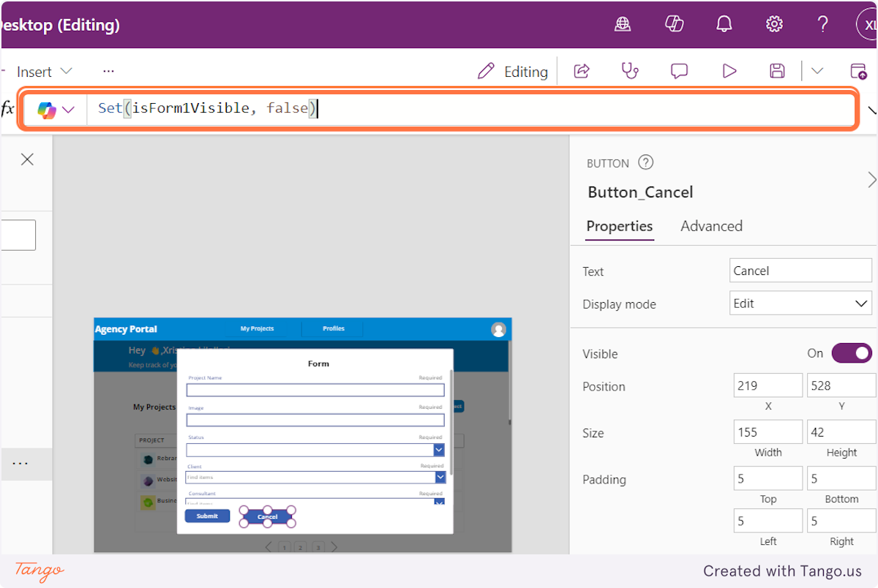
Task: Click the Size Height field
Action: (841, 432)
